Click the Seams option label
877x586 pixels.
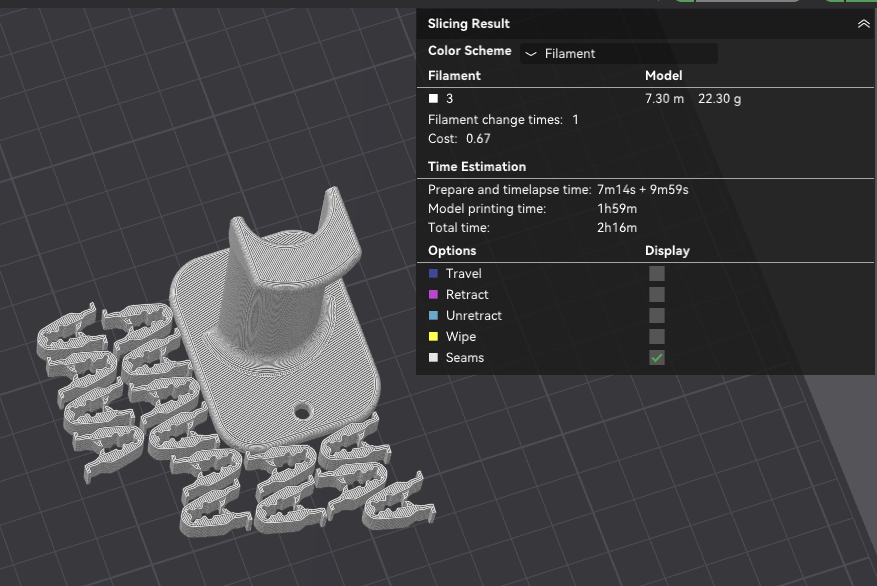pos(465,358)
